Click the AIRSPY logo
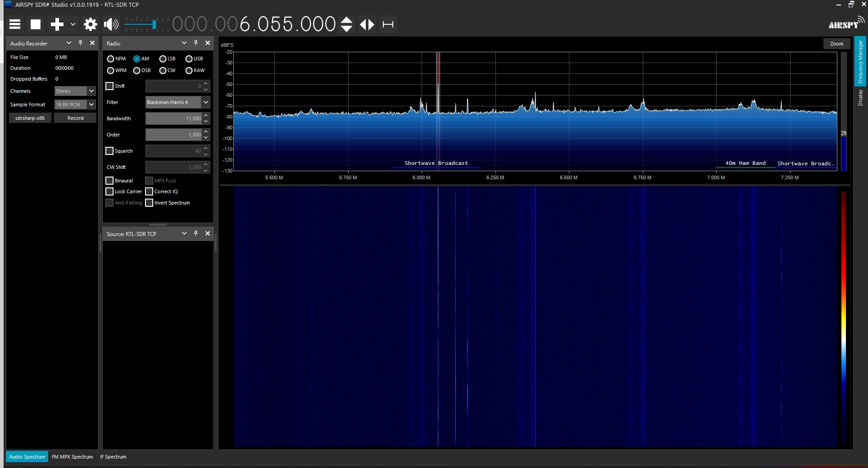 (x=846, y=23)
